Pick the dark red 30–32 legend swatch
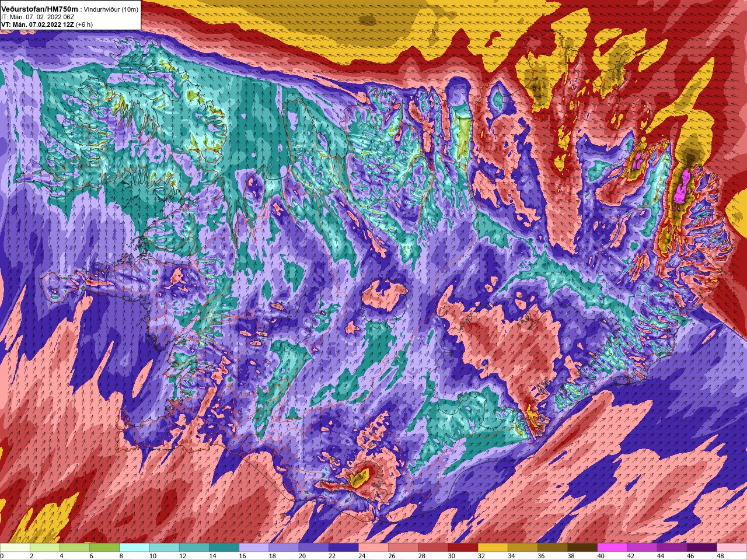 pos(462,548)
